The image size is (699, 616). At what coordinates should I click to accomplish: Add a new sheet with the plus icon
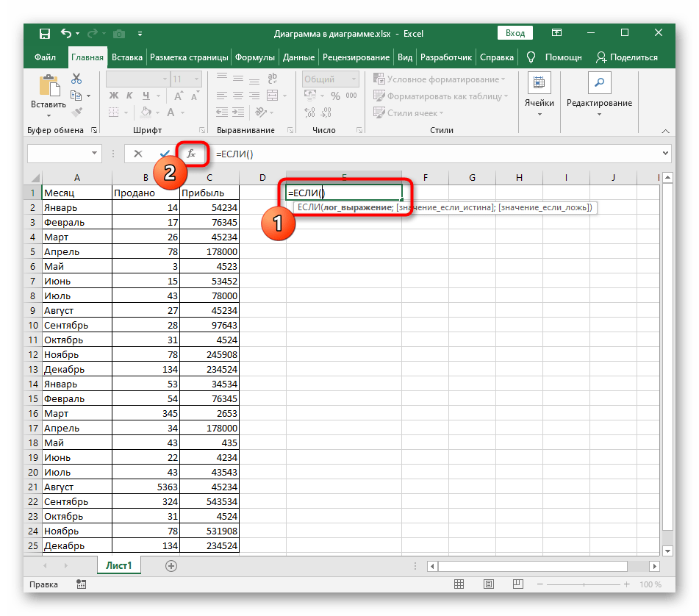click(x=171, y=565)
